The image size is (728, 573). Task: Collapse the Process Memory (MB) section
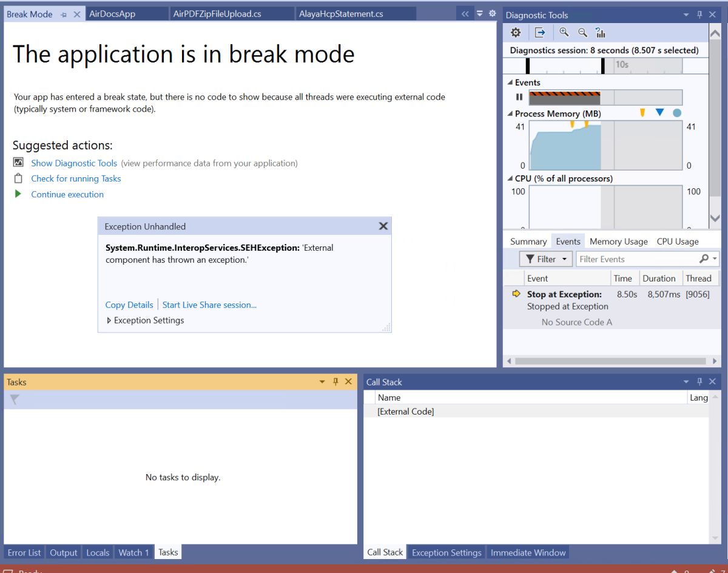(x=510, y=114)
